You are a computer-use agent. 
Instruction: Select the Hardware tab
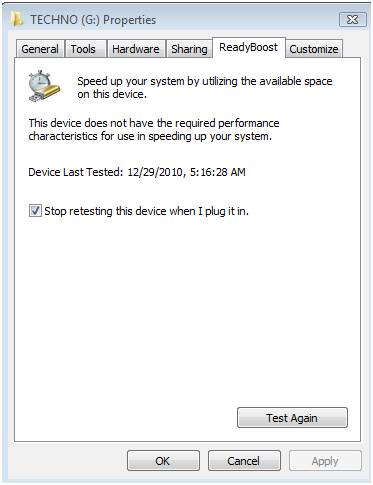click(x=136, y=49)
